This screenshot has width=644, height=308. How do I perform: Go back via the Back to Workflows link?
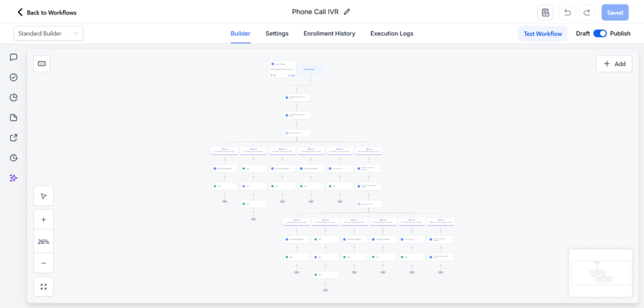coord(47,13)
